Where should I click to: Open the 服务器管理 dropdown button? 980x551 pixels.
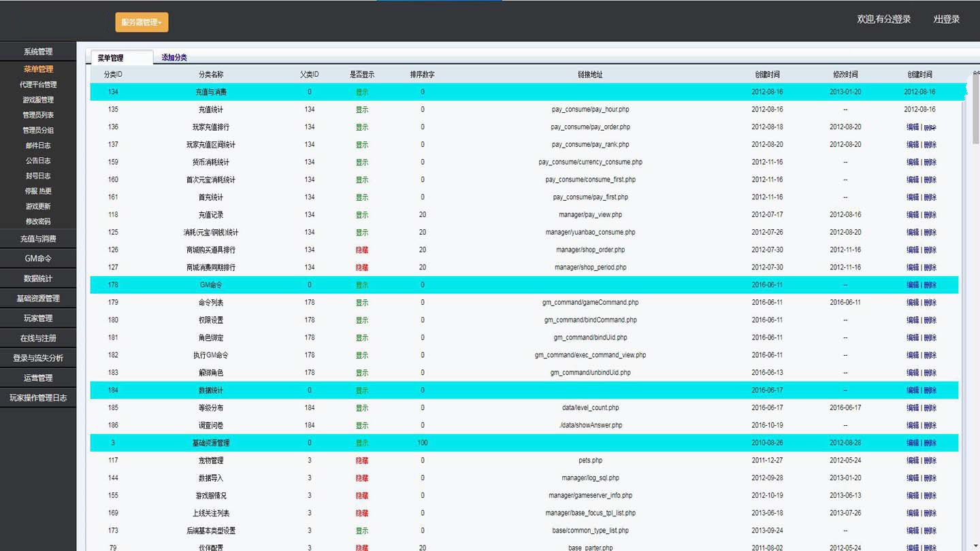[142, 22]
